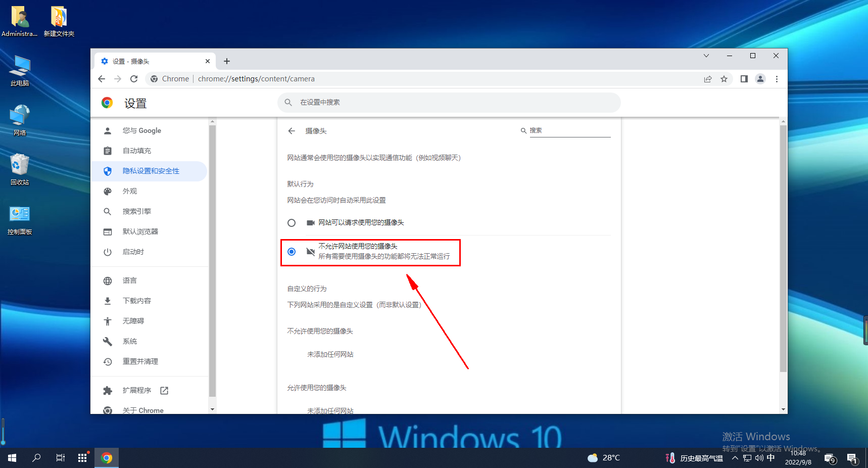
Task: Open the share page icon
Action: click(708, 79)
